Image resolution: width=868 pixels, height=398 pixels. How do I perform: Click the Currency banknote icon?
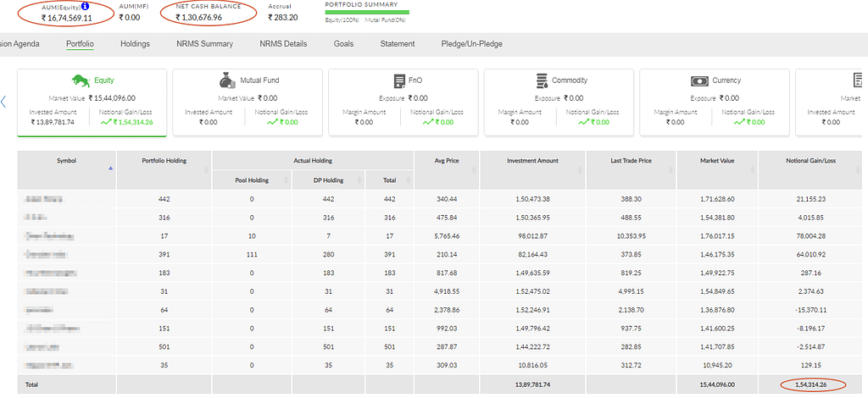point(699,81)
